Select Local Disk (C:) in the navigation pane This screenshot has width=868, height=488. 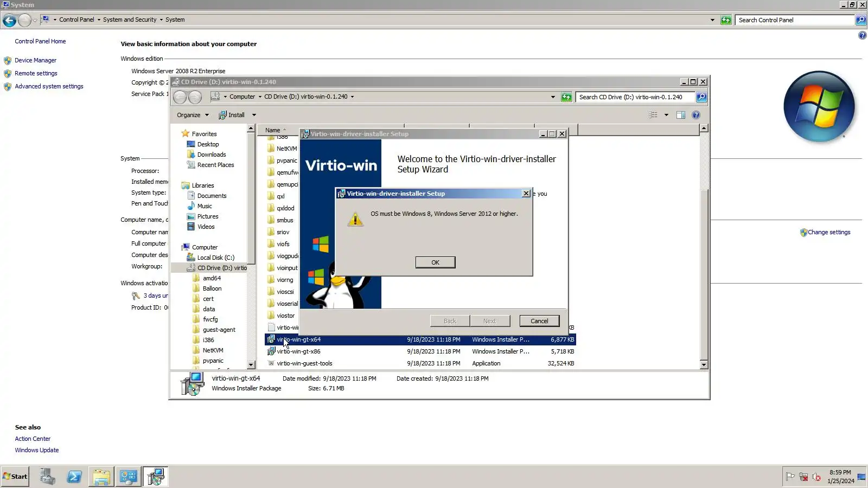pyautogui.click(x=215, y=258)
